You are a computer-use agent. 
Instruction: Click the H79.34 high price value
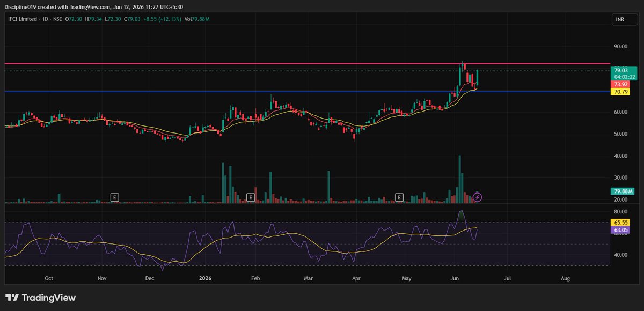(92, 19)
